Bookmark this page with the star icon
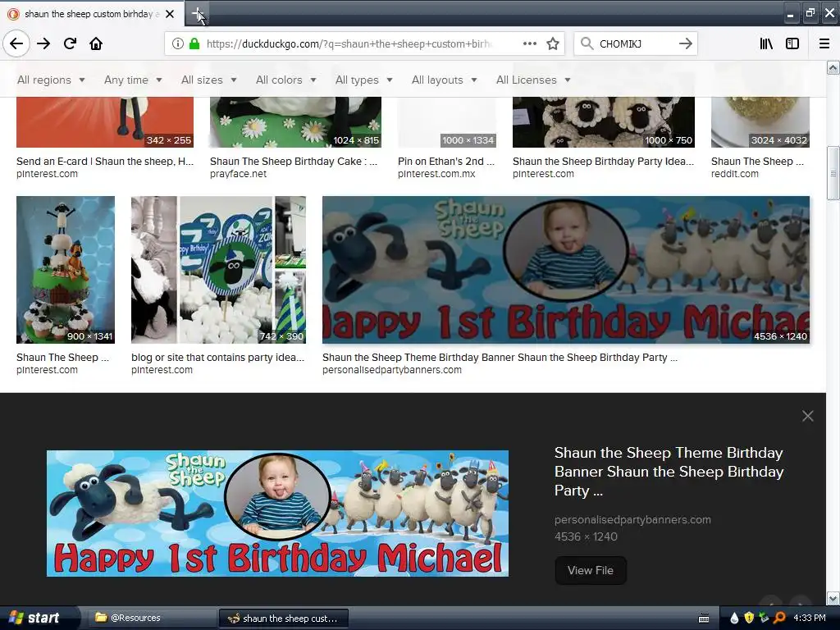Image resolution: width=840 pixels, height=630 pixels. (553, 43)
